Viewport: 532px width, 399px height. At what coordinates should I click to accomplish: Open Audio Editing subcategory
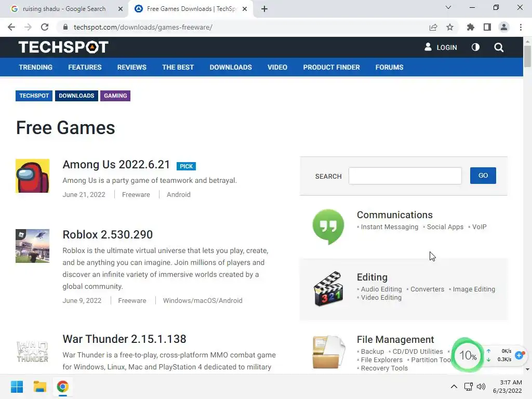tap(381, 289)
